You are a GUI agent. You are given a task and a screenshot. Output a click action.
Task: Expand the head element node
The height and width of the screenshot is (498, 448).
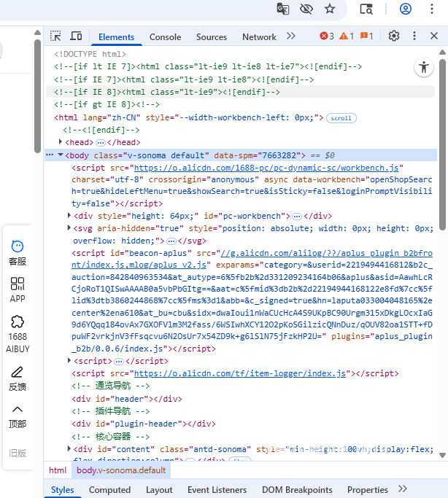(60, 141)
